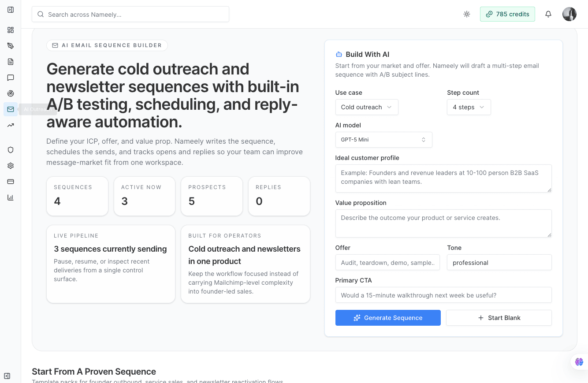
Task: Select the AI Outreach mail icon in sidebar
Action: click(10, 109)
